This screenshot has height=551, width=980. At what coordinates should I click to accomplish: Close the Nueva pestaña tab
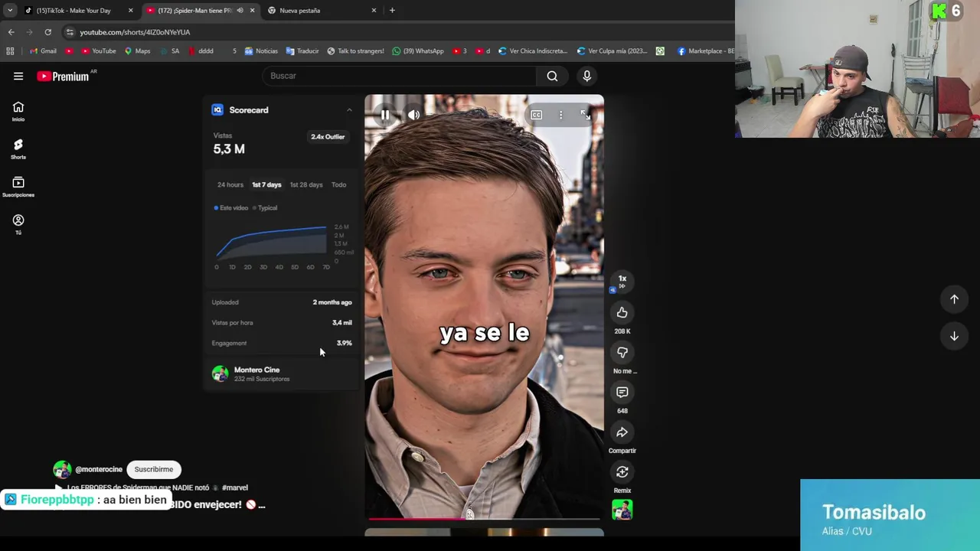coord(374,11)
